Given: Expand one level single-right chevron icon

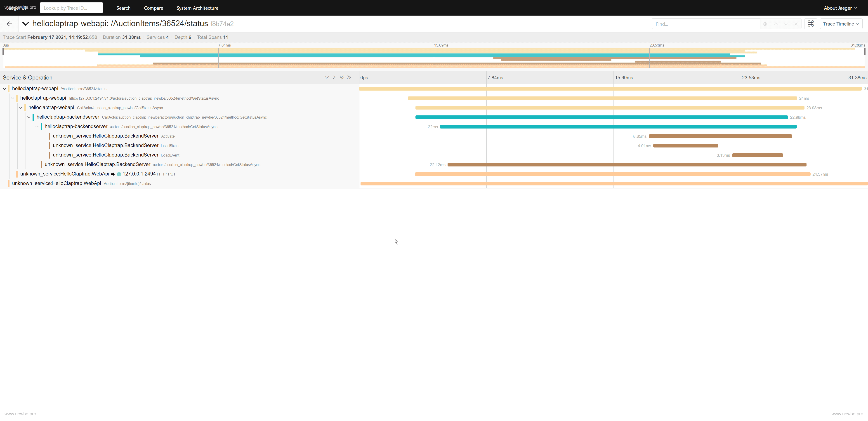Looking at the screenshot, I should (334, 77).
